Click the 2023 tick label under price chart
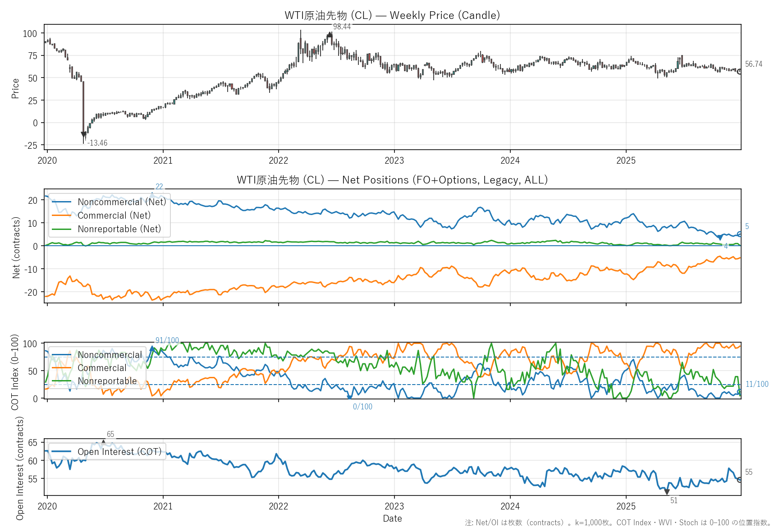779x532 pixels. (x=394, y=161)
